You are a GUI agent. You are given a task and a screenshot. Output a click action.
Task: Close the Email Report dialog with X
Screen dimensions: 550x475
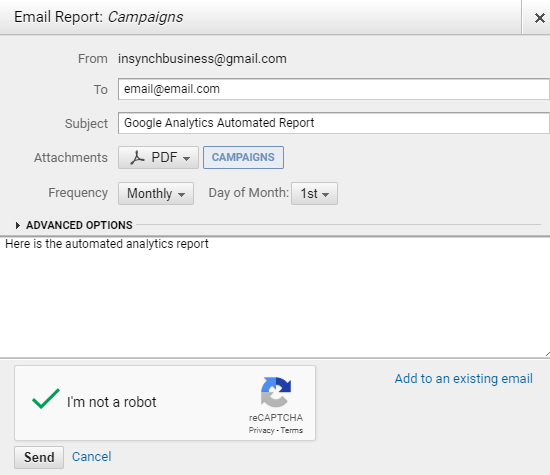(x=539, y=18)
